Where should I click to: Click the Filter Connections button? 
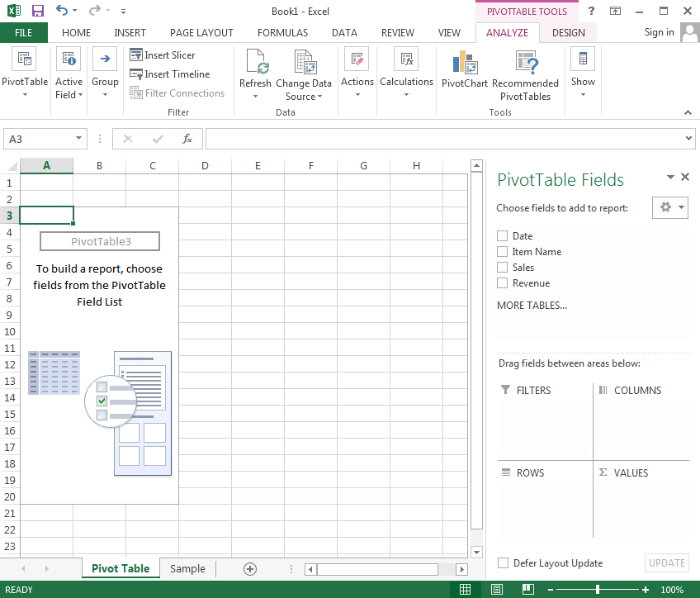177,93
